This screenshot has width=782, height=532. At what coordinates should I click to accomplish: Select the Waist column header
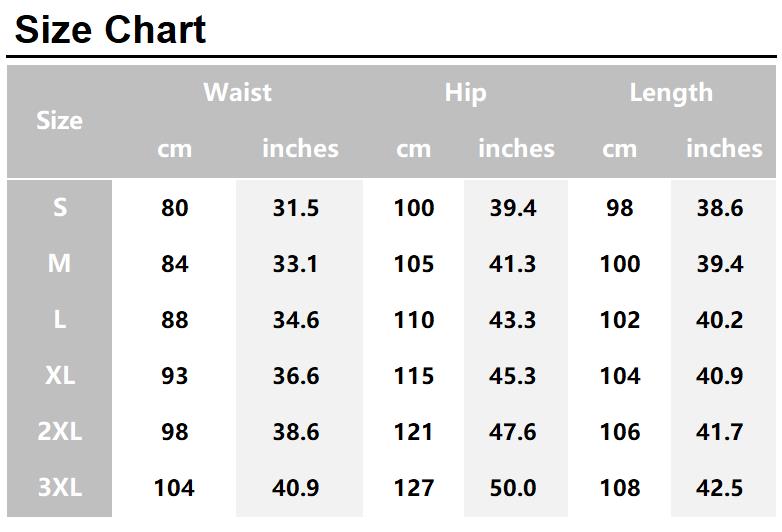(x=237, y=92)
